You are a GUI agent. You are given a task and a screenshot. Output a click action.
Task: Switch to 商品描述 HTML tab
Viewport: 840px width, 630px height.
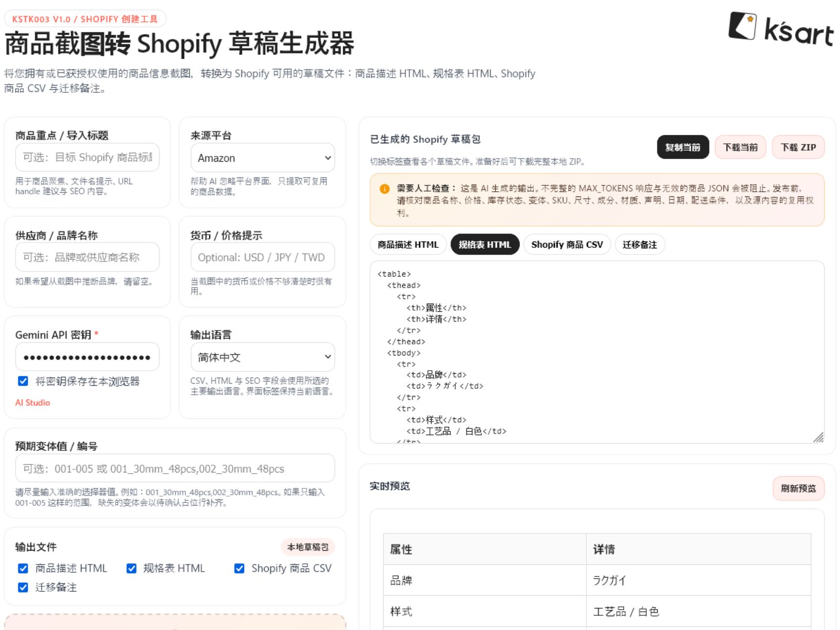click(408, 245)
